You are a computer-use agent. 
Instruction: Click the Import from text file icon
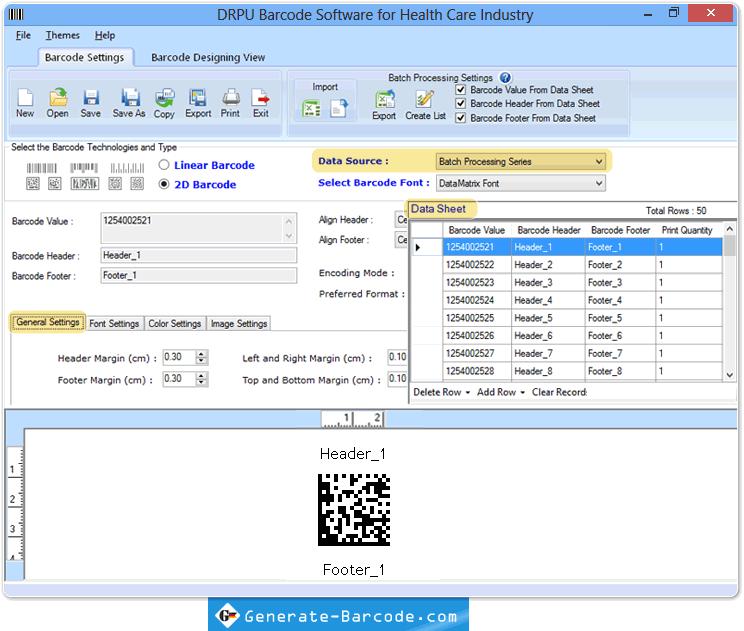click(x=339, y=108)
